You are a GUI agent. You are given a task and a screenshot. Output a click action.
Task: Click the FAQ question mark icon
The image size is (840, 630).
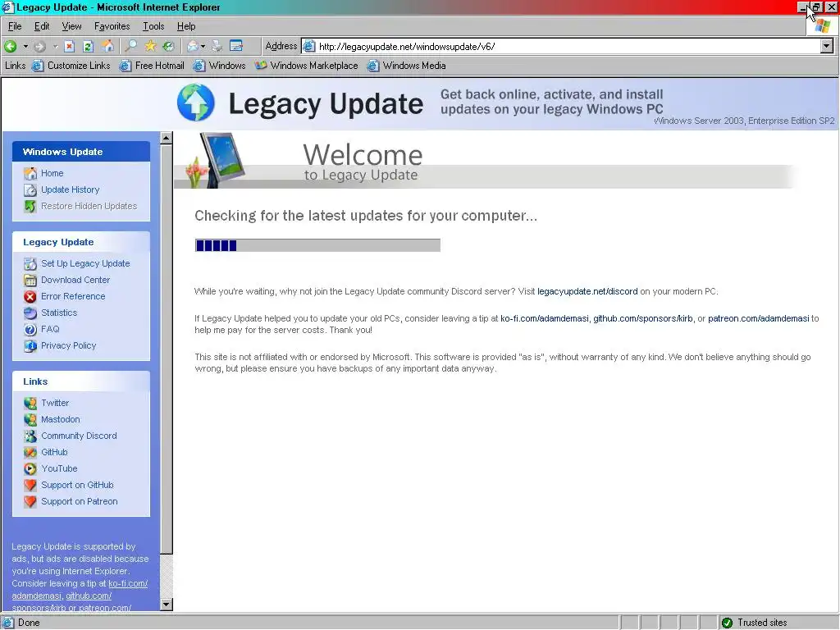pyautogui.click(x=30, y=330)
